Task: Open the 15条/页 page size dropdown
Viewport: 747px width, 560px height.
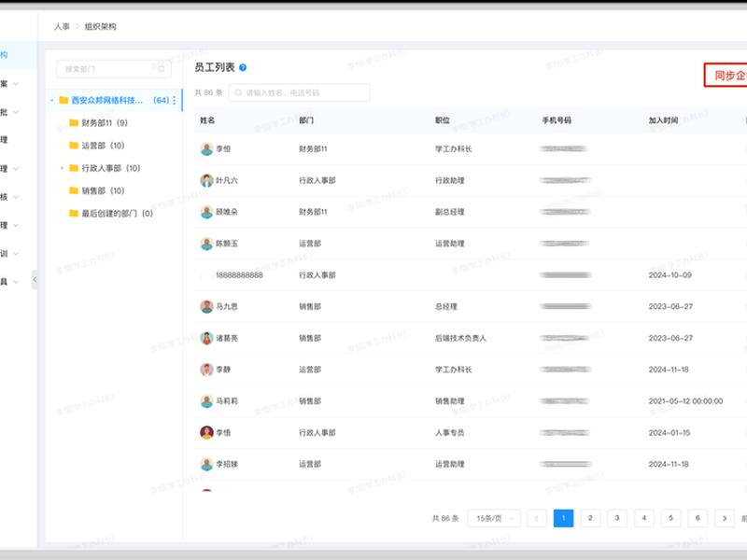Action: pyautogui.click(x=494, y=518)
